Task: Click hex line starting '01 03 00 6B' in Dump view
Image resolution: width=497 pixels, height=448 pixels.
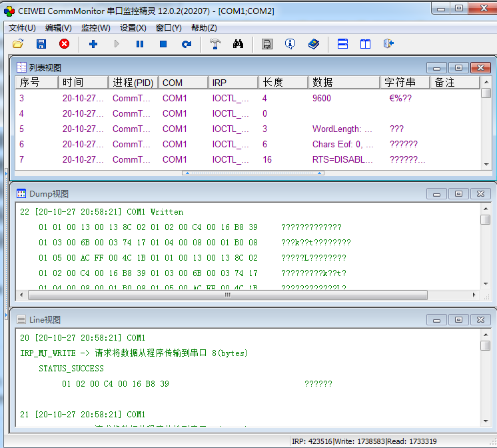Action: coord(195,243)
